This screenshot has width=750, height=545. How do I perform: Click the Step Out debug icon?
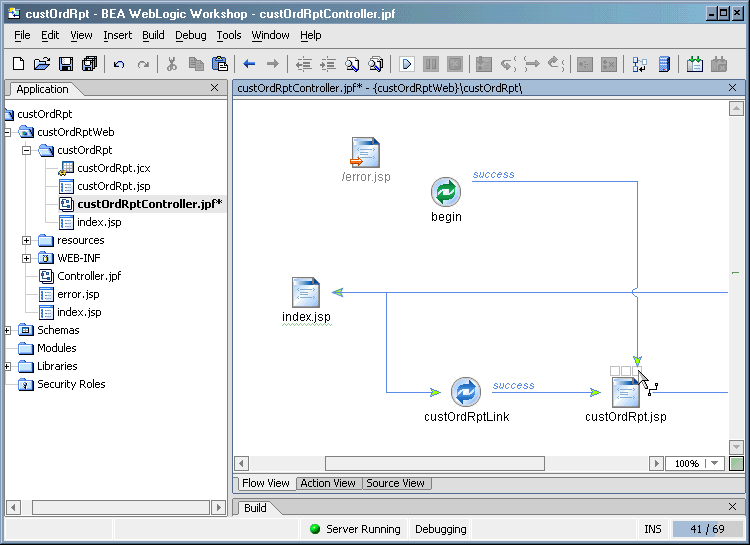pos(556,64)
